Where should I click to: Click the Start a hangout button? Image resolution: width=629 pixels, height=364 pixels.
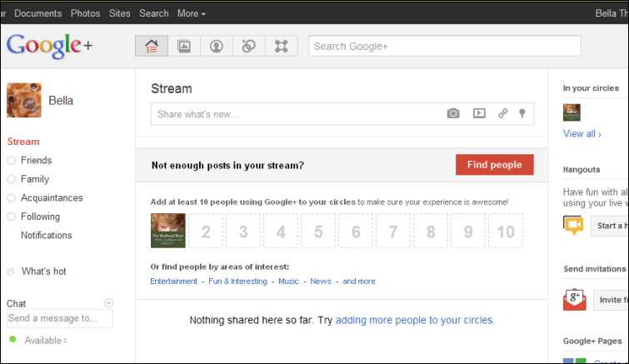[x=610, y=226]
